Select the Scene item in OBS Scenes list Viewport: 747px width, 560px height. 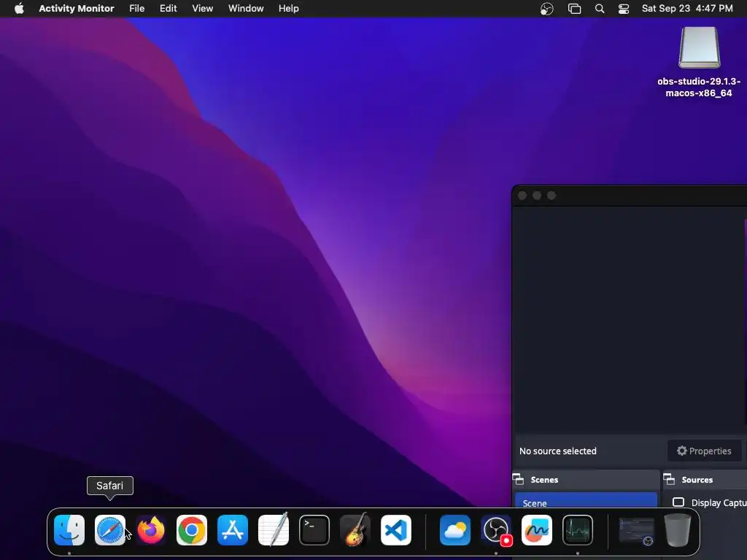click(x=586, y=503)
